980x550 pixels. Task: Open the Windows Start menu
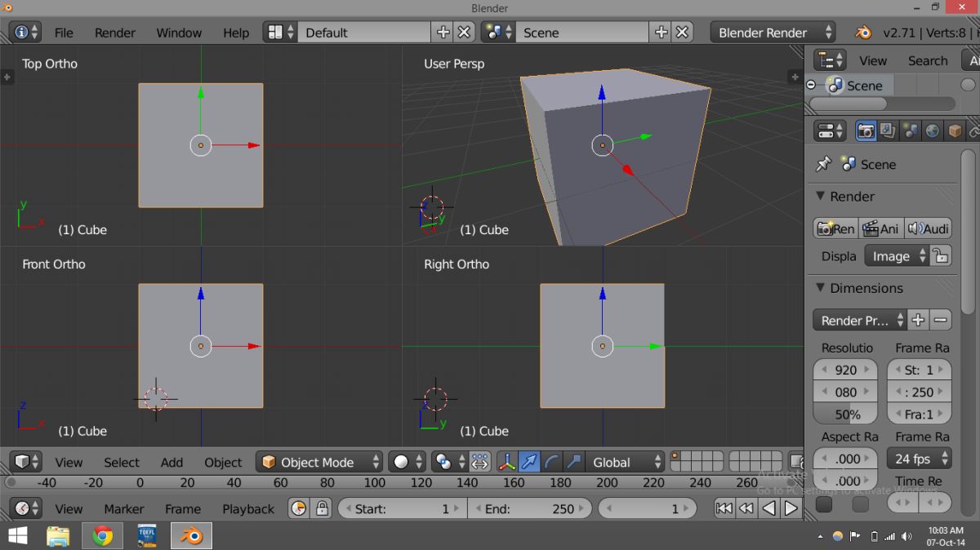point(17,536)
